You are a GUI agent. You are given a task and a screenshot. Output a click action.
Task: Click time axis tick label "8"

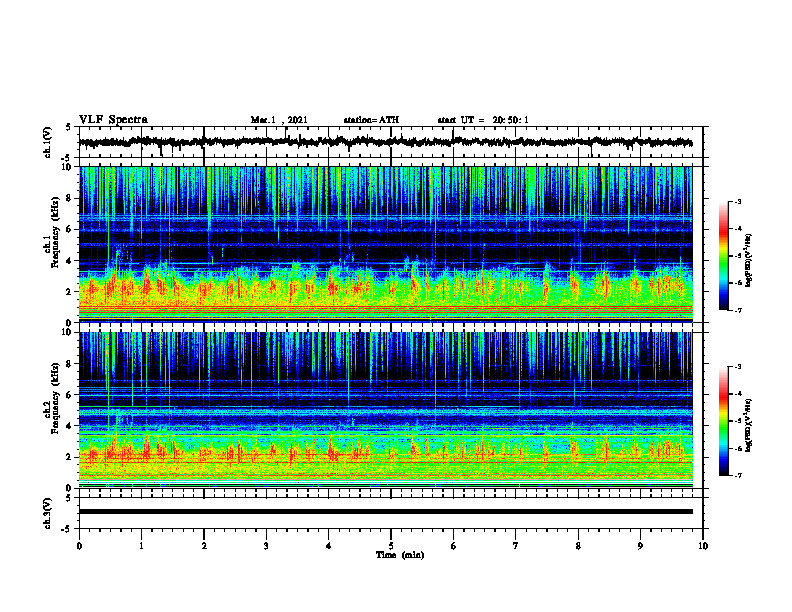click(x=578, y=546)
